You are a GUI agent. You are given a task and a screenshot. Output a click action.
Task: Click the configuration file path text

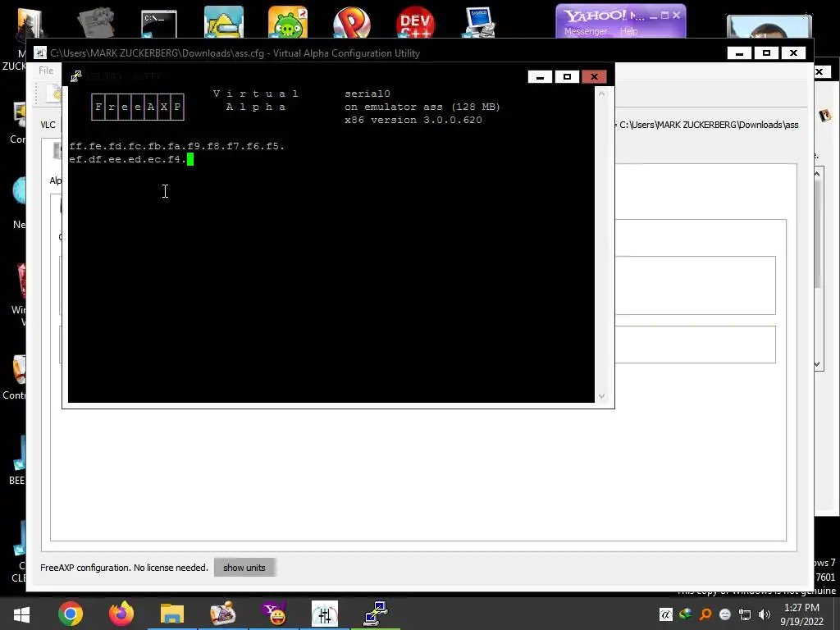pos(709,125)
